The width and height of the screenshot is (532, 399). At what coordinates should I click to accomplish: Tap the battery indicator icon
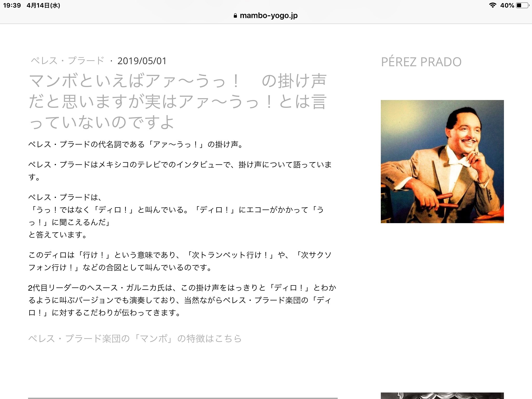click(523, 5)
